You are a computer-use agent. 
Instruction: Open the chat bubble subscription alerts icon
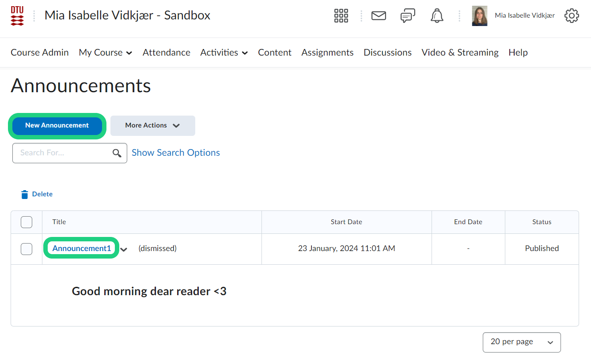(x=407, y=16)
